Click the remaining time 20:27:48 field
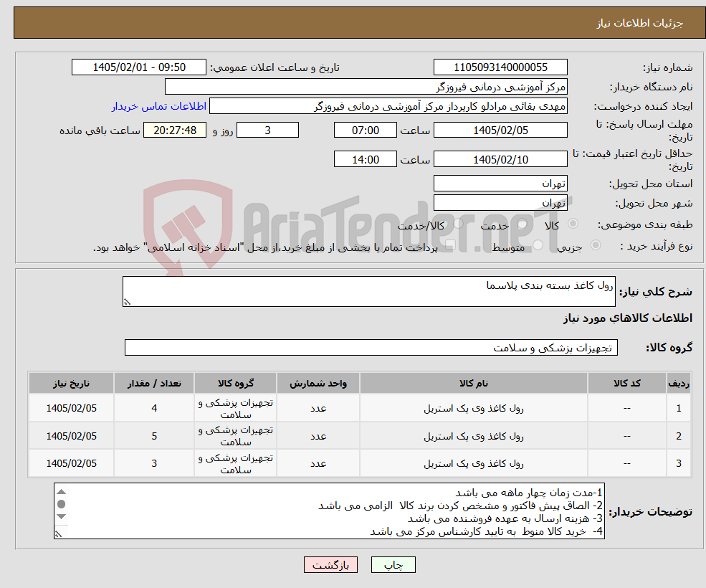 click(175, 131)
